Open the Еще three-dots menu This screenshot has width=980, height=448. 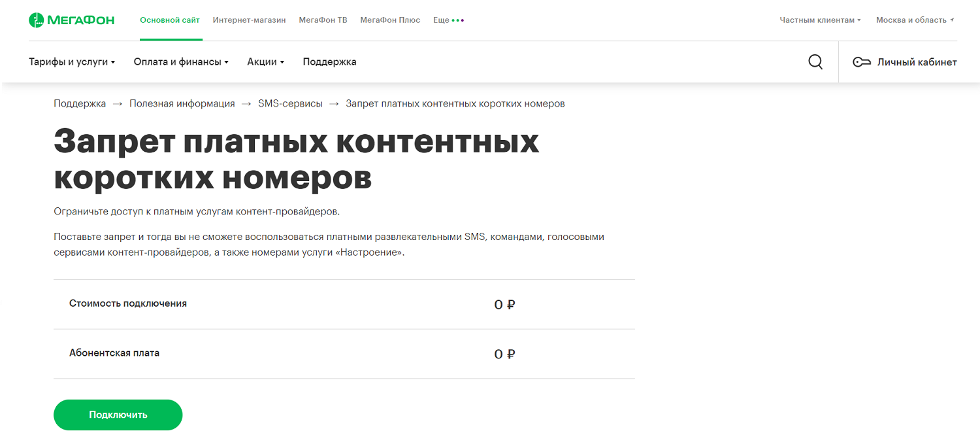pyautogui.click(x=449, y=20)
